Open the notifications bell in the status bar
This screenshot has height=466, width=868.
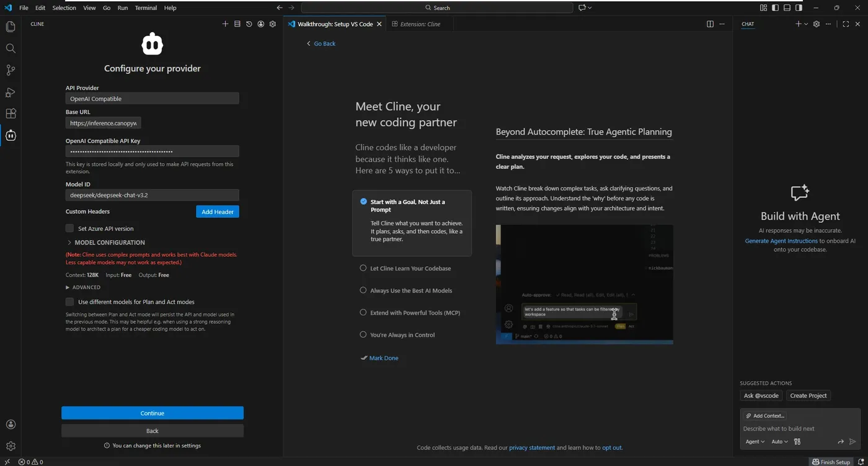(861, 462)
